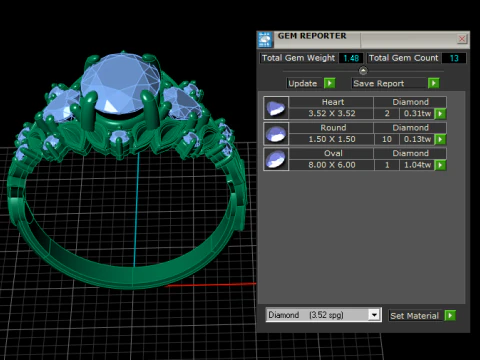Click the Round shape label

333,128
